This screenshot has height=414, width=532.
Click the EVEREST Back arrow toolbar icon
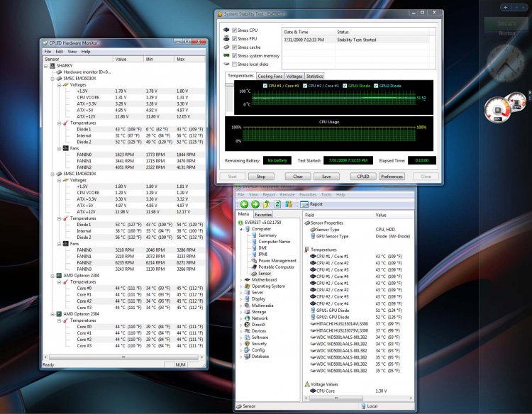point(244,204)
